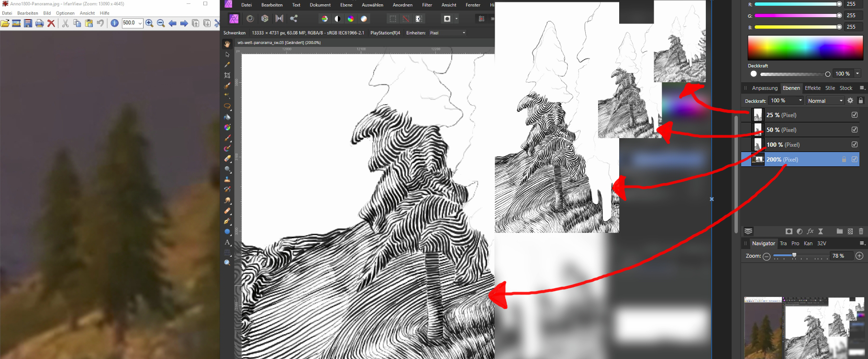The width and height of the screenshot is (868, 359).
Task: Open IrfanView image information icon
Action: [114, 23]
